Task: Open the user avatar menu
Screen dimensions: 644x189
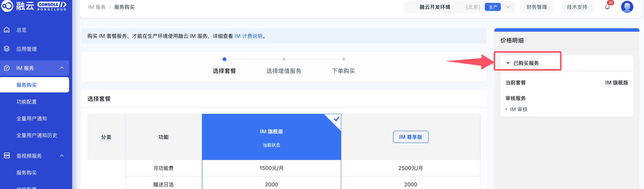Action: (x=627, y=7)
